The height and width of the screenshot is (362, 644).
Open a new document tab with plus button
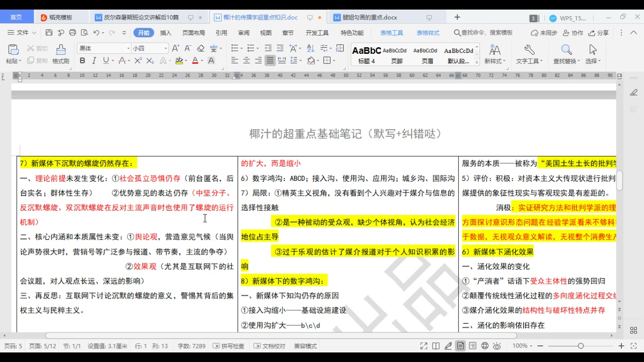click(457, 17)
